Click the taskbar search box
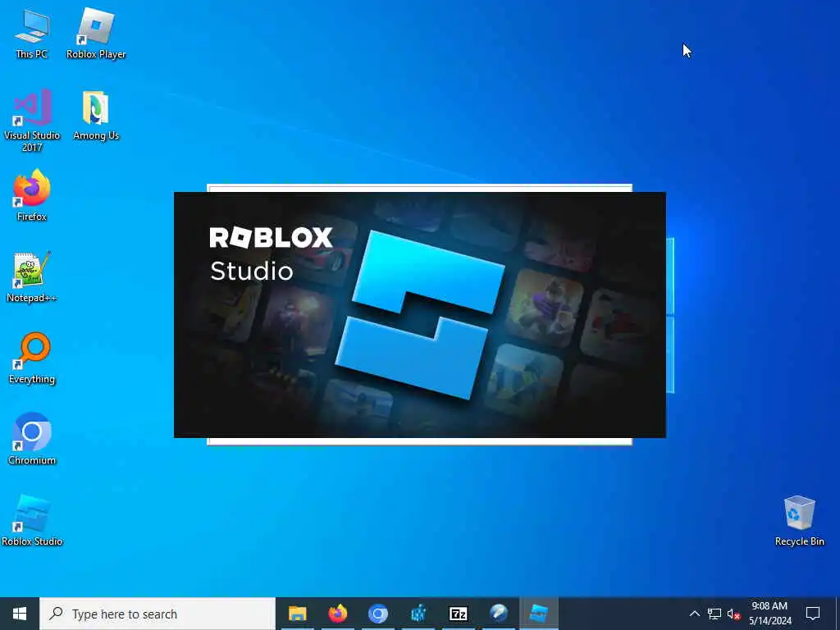 [157, 614]
